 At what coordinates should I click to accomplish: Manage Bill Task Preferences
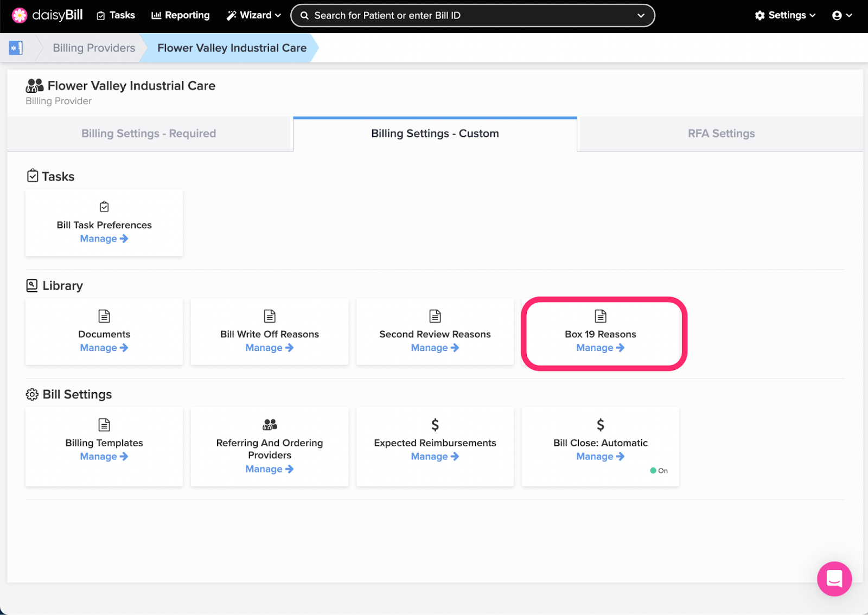coord(104,239)
